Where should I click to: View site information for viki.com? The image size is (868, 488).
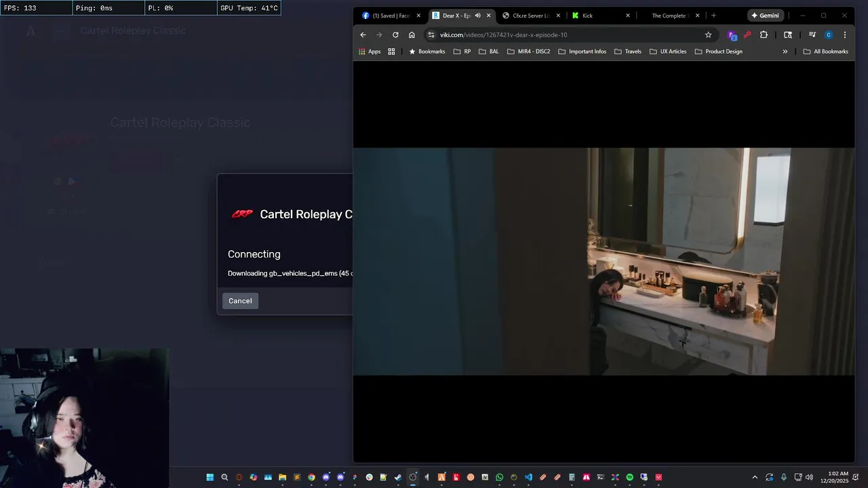(431, 35)
